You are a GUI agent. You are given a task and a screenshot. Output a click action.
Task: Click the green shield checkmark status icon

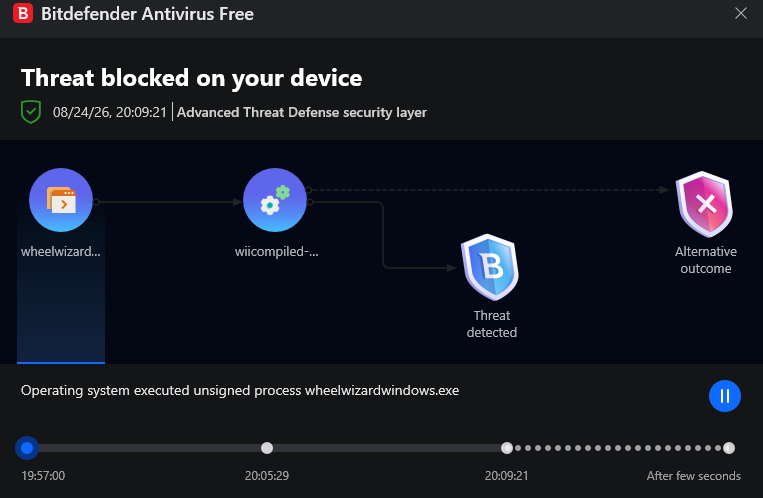click(31, 112)
